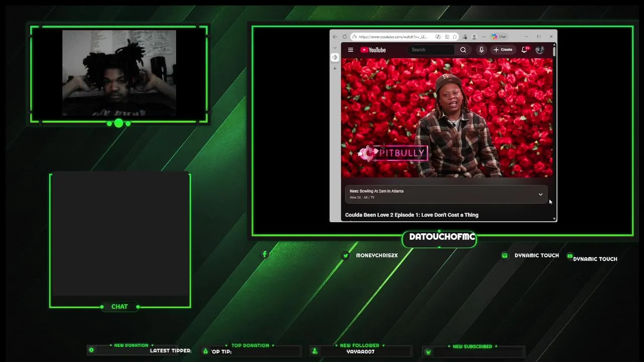The width and height of the screenshot is (644, 362).
Task: Click the CHAT label under chat box
Action: click(119, 307)
